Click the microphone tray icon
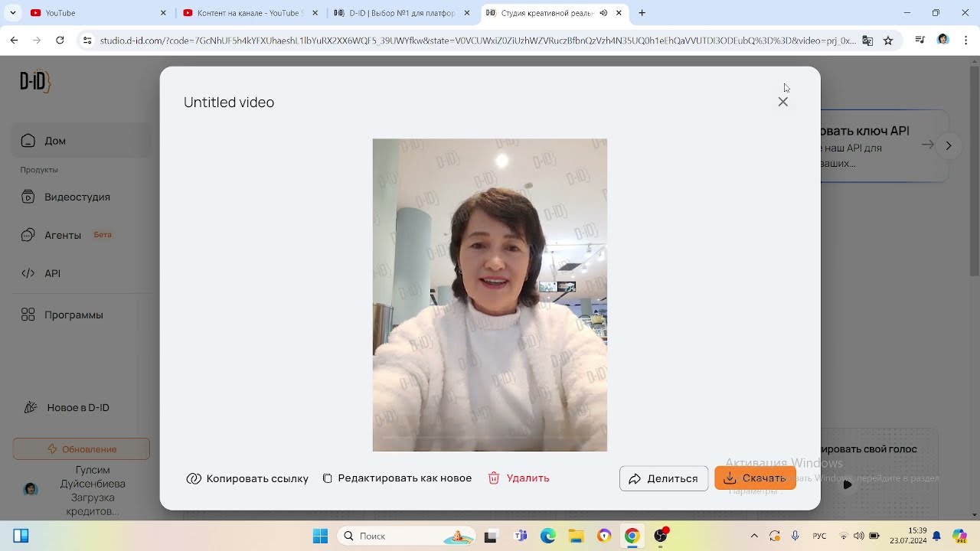The height and width of the screenshot is (551, 980). [795, 536]
